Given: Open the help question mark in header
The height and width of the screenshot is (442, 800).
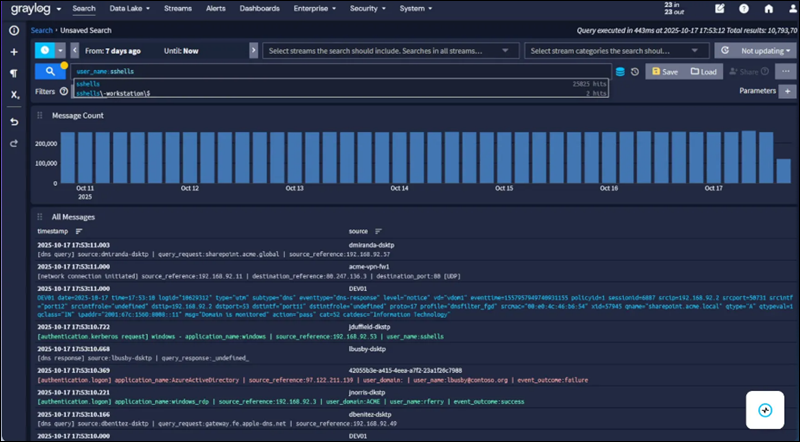Looking at the screenshot, I should click(744, 9).
